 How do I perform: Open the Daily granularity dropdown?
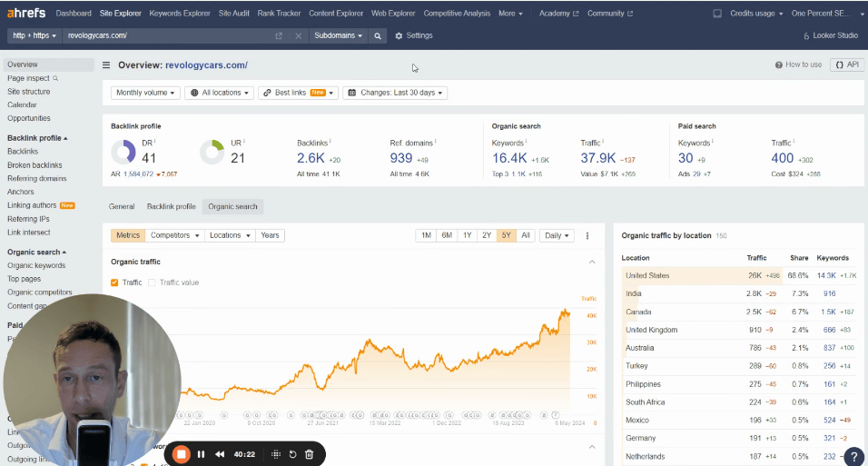click(x=556, y=235)
